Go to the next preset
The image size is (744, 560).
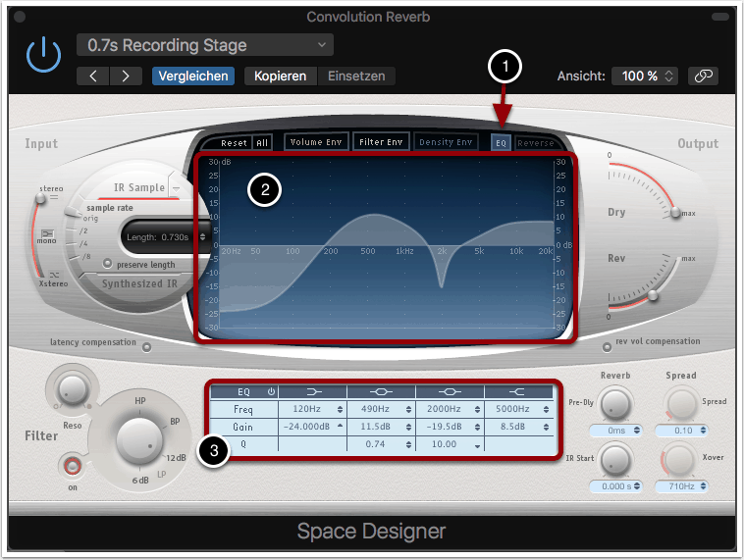pyautogui.click(x=126, y=76)
